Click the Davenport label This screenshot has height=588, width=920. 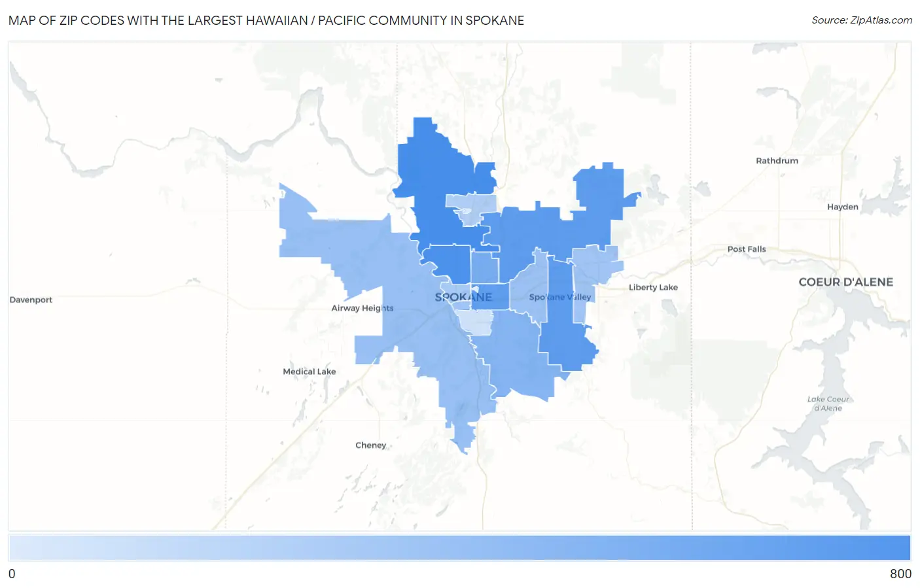click(31, 300)
